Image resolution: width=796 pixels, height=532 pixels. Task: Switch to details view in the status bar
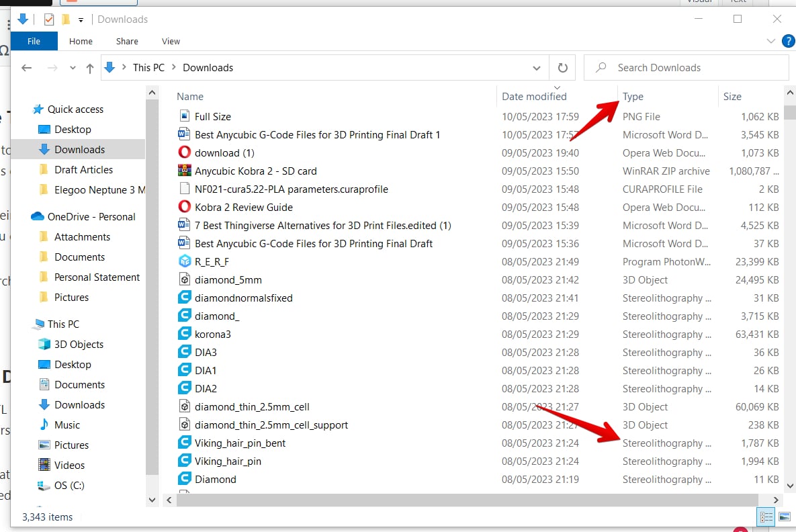766,517
